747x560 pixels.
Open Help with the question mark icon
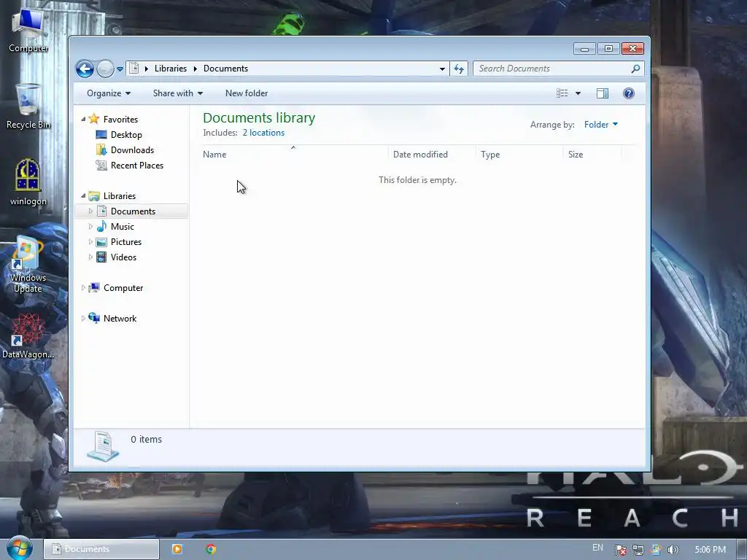point(629,93)
